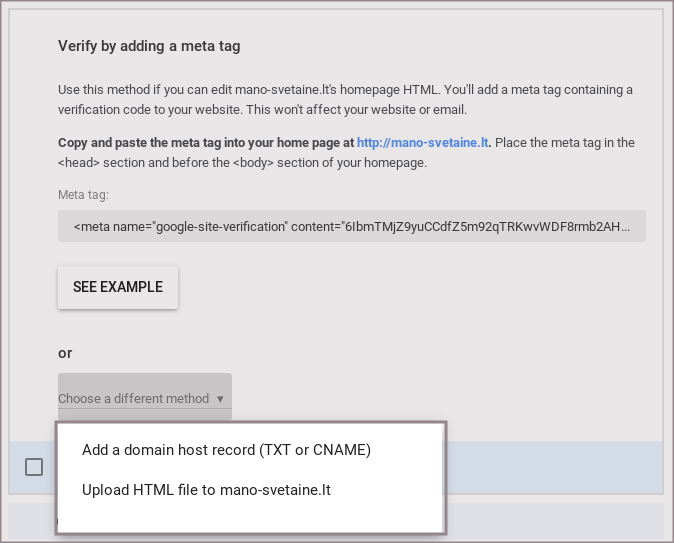This screenshot has height=543, width=674.
Task: Click the "<head> section and before the <body>" line
Action: (242, 162)
